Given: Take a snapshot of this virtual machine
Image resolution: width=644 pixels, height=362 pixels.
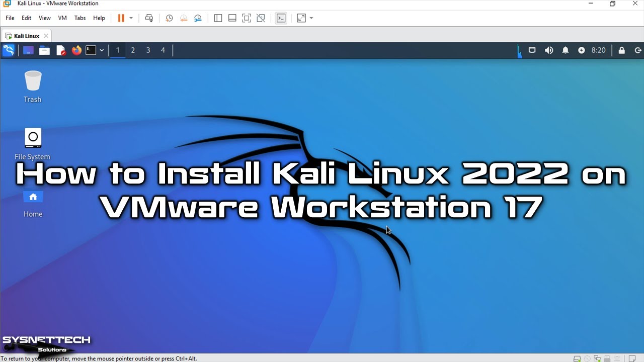Looking at the screenshot, I should pyautogui.click(x=170, y=18).
